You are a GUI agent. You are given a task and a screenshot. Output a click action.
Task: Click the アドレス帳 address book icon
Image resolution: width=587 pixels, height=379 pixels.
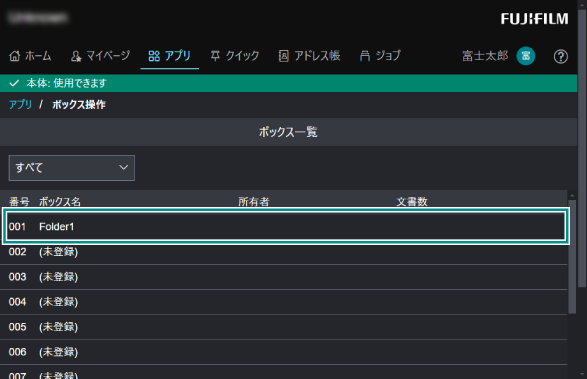[x=284, y=56]
